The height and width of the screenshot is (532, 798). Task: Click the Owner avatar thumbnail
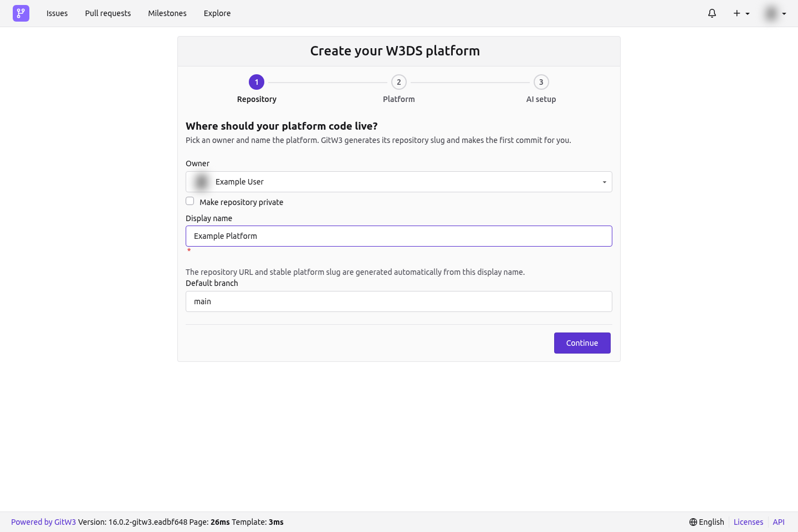click(202, 182)
